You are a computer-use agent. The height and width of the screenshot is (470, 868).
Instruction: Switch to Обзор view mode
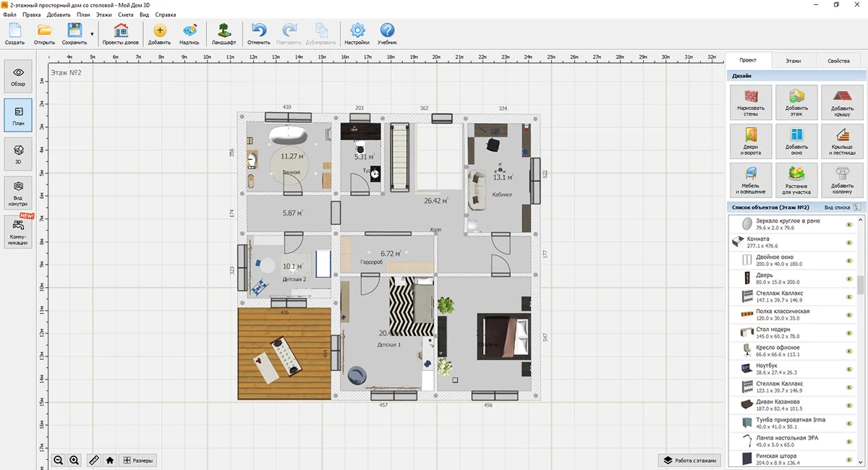coord(18,77)
